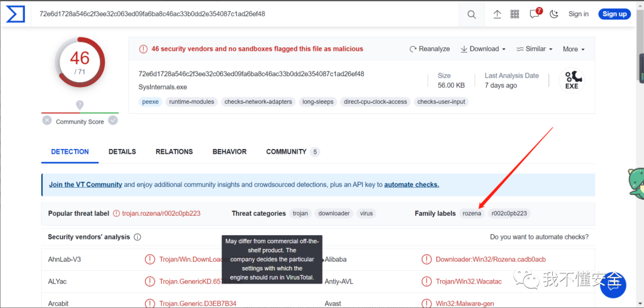The height and width of the screenshot is (308, 644).
Task: Click the Sign in link
Action: point(578,14)
